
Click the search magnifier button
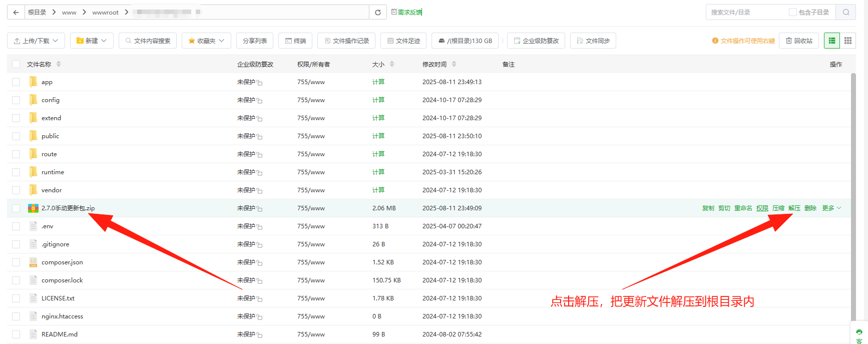click(846, 12)
